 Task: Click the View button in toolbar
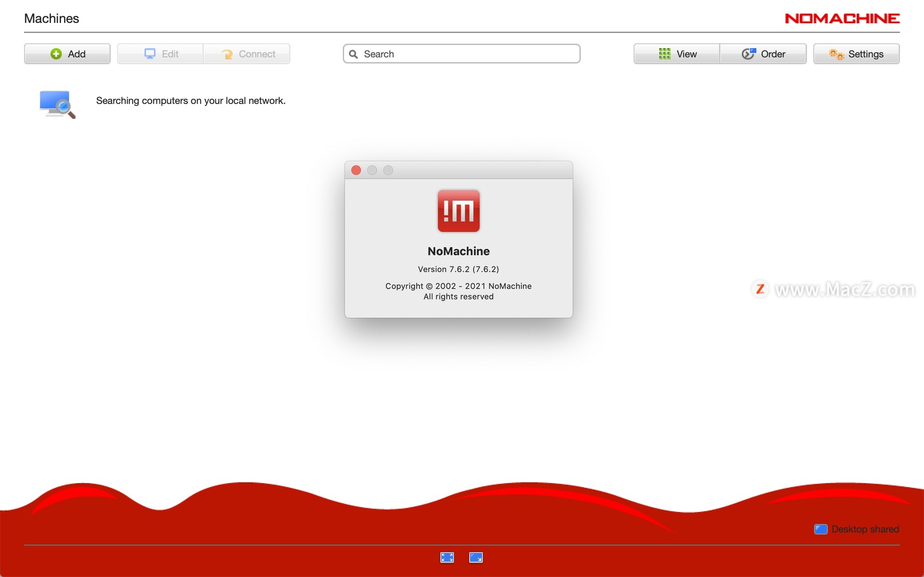pos(678,53)
